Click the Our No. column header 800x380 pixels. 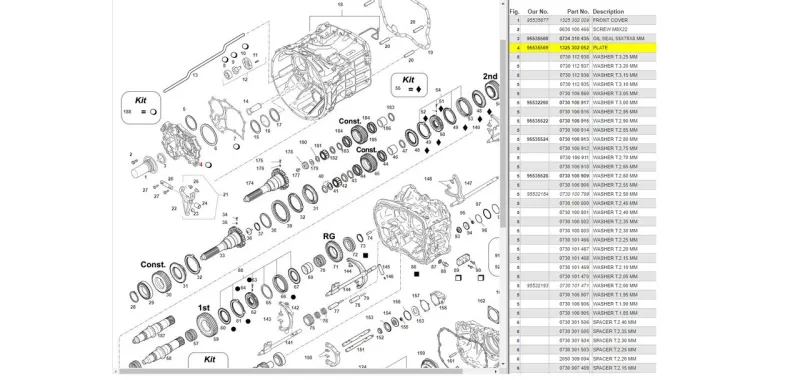[538, 11]
